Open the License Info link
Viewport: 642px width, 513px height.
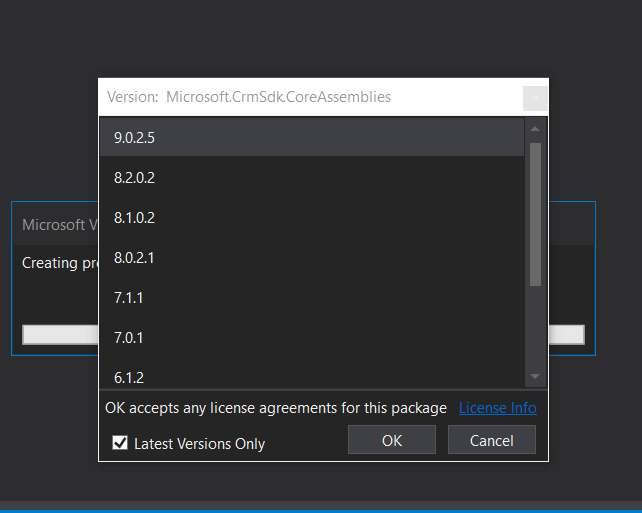(497, 408)
